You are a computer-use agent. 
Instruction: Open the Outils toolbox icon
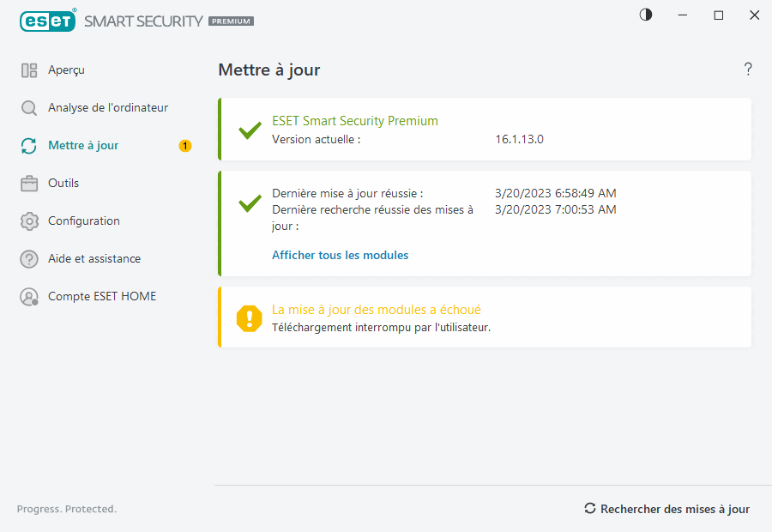point(28,183)
